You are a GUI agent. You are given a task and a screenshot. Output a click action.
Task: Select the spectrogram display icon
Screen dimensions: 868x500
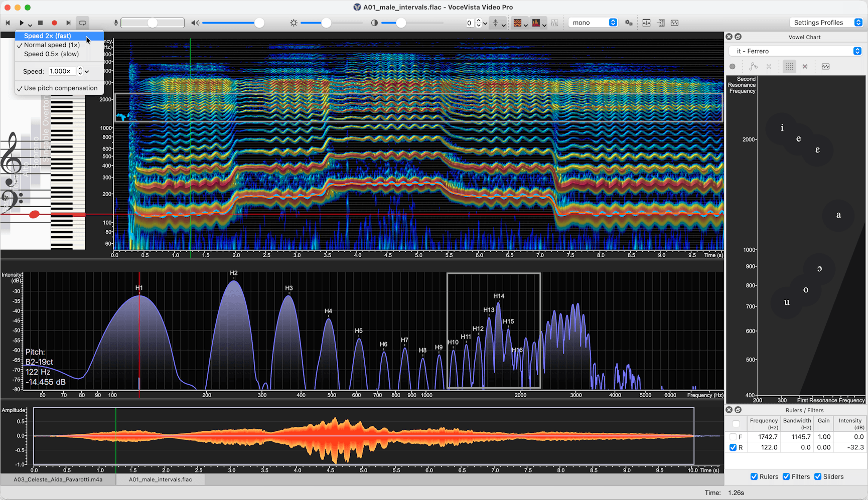pos(517,23)
